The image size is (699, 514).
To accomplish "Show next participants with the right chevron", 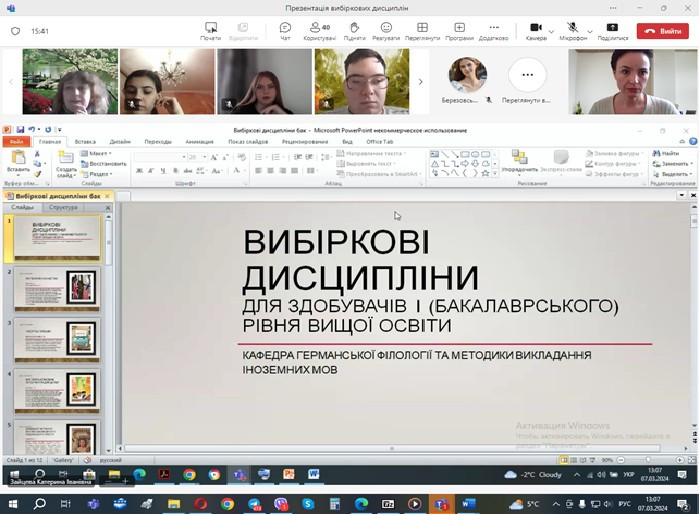I will (x=420, y=82).
